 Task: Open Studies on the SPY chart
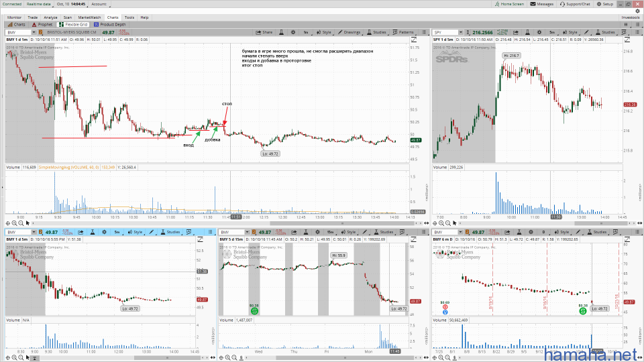[605, 32]
